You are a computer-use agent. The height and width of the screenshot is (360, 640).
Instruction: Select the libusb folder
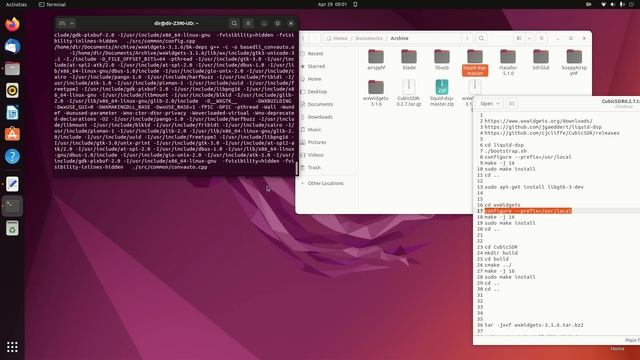(x=442, y=60)
